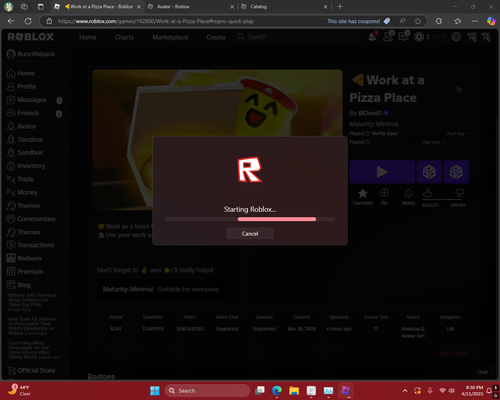Open Money in the left sidebar

tap(22, 192)
